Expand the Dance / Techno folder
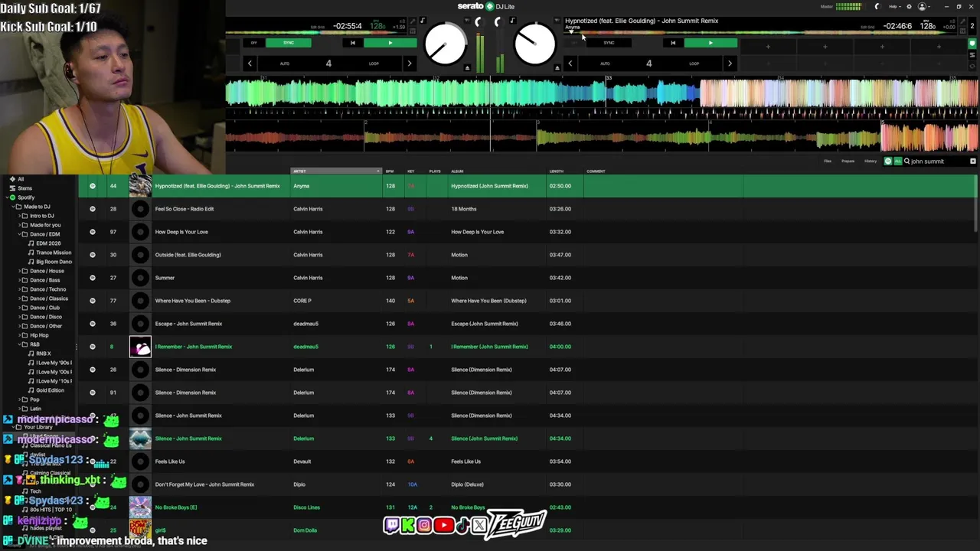This screenshot has height=551, width=980. click(21, 289)
